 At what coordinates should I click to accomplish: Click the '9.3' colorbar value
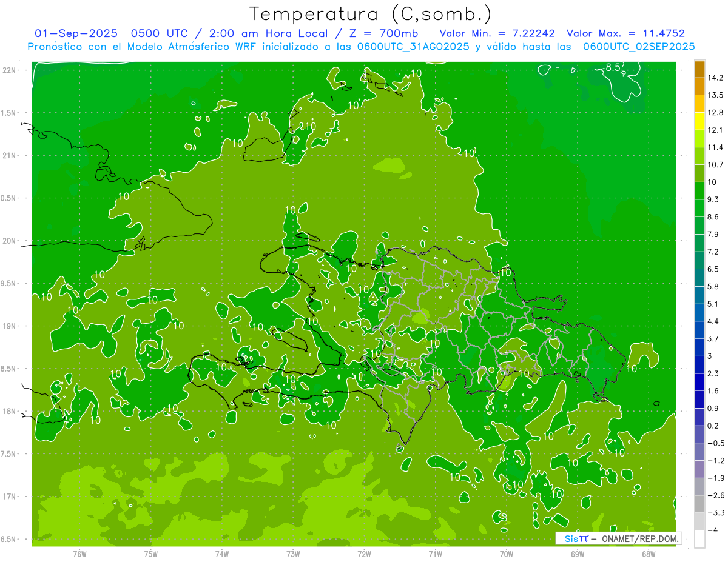[713, 199]
